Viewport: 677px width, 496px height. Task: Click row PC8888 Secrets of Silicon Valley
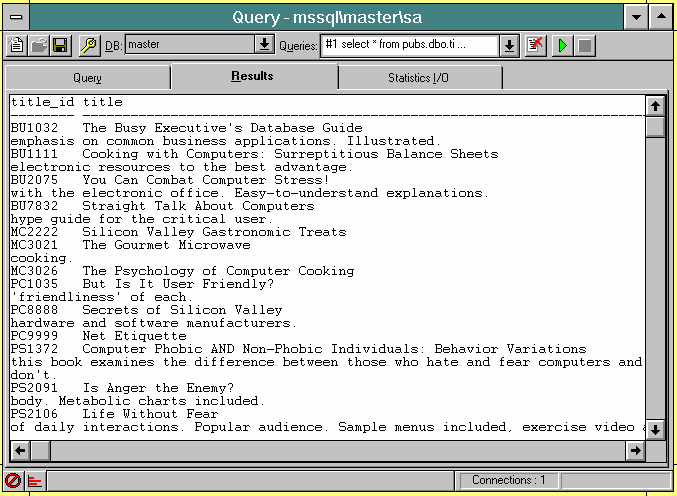(x=147, y=310)
